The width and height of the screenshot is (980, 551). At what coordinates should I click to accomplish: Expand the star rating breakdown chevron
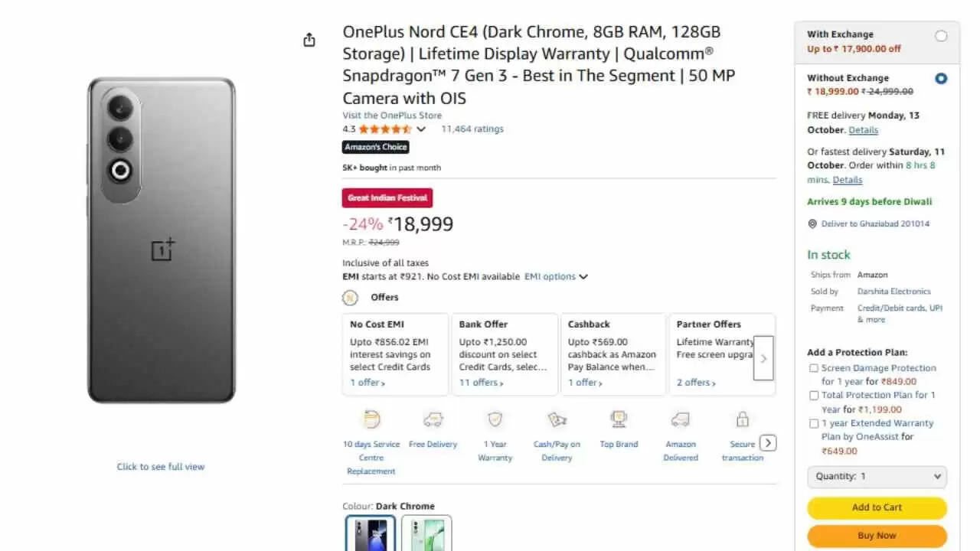pyautogui.click(x=421, y=129)
